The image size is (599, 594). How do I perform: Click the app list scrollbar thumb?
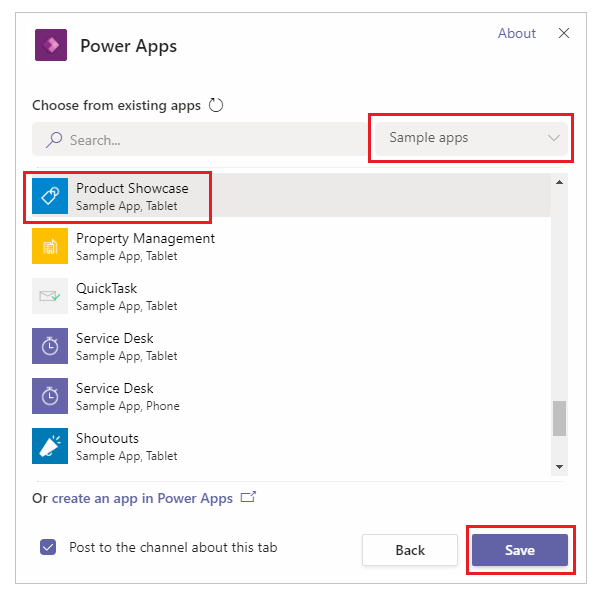click(x=559, y=418)
